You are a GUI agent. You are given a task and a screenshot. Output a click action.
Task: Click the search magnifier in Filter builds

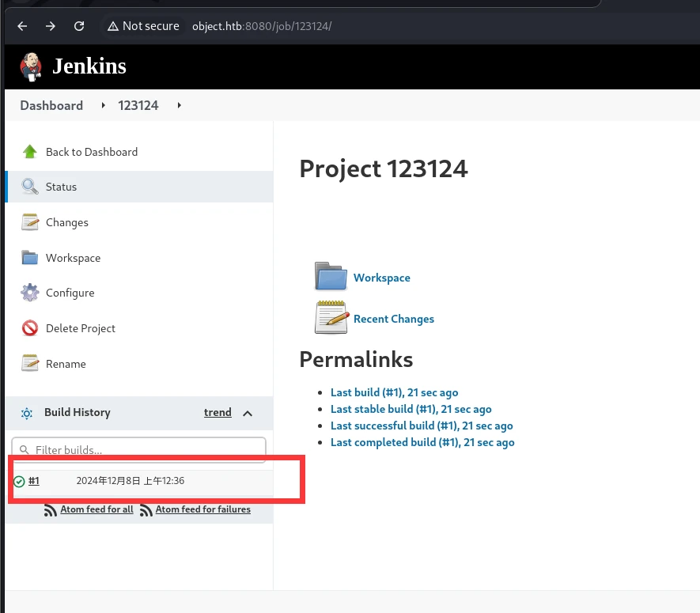(24, 449)
